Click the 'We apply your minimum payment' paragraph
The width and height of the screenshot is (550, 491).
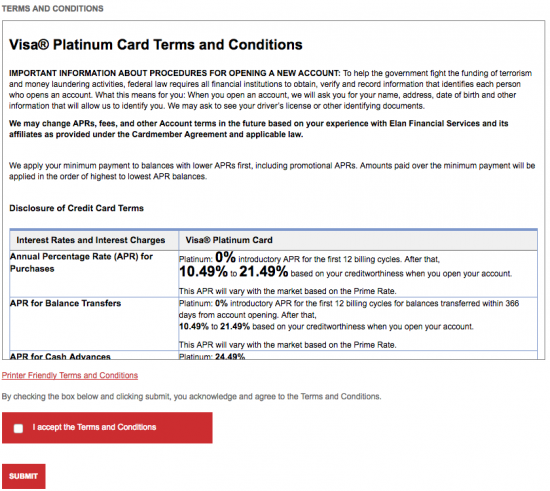pyautogui.click(x=272, y=171)
